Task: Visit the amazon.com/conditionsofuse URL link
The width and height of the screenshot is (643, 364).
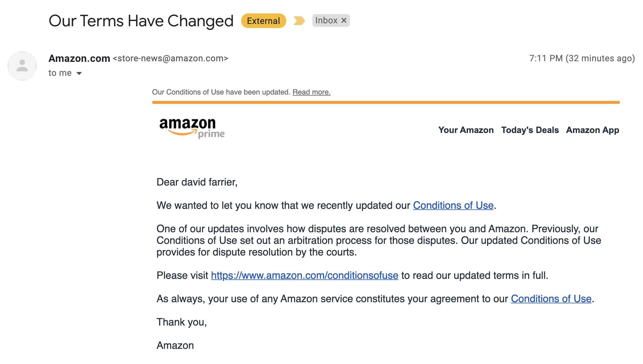Action: click(x=305, y=276)
